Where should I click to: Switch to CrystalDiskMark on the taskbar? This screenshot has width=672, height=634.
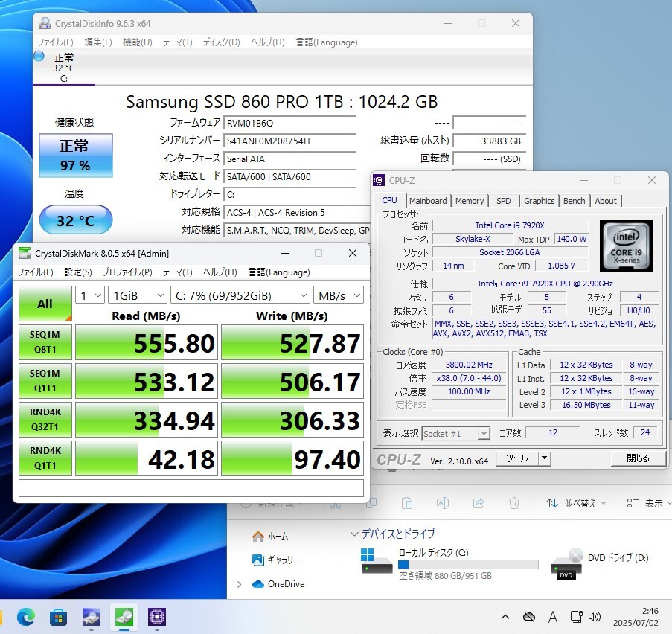[x=124, y=618]
